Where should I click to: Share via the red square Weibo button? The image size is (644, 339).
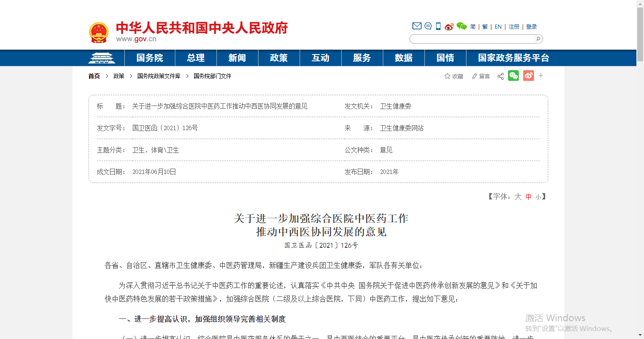pyautogui.click(x=529, y=76)
